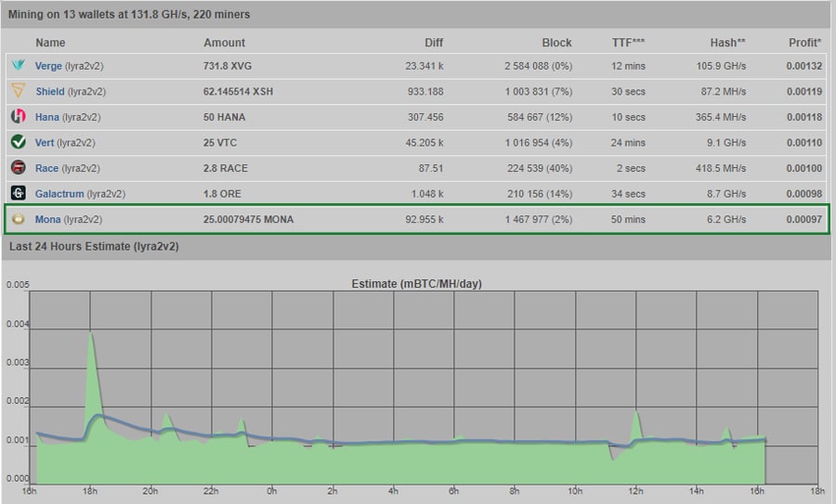
Task: Open the Shield coin link
Action: [50, 92]
